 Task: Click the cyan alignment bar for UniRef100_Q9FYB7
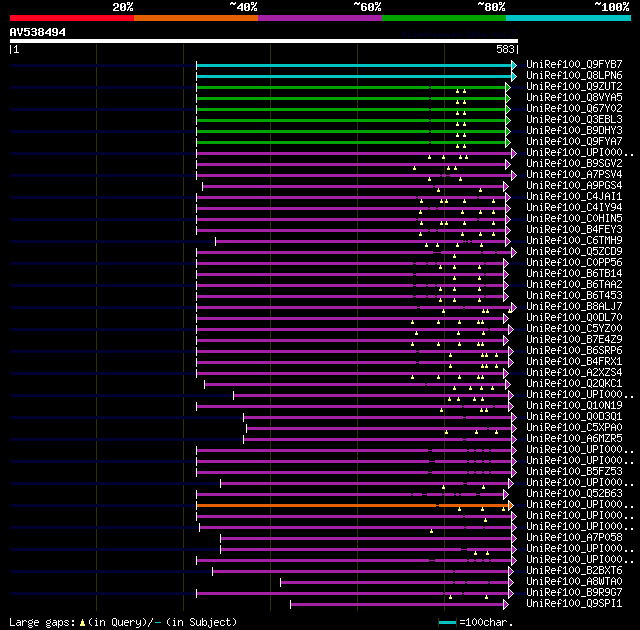point(354,65)
